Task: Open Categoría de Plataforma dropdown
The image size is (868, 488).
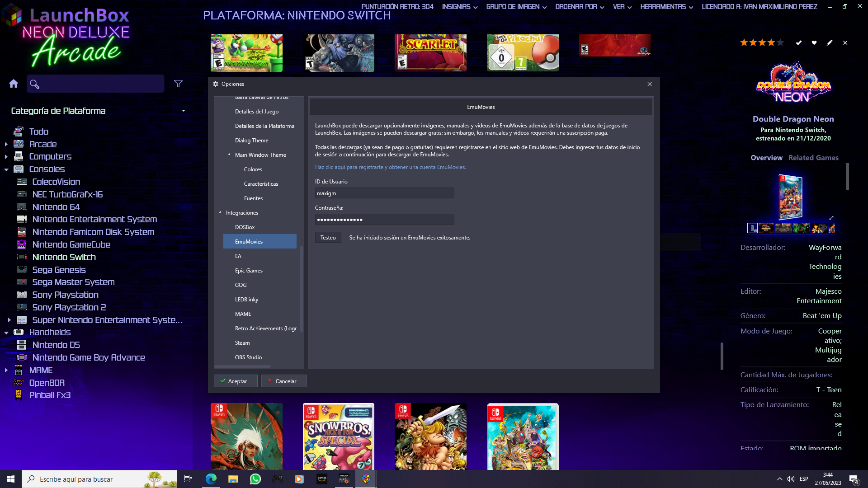Action: pos(184,111)
